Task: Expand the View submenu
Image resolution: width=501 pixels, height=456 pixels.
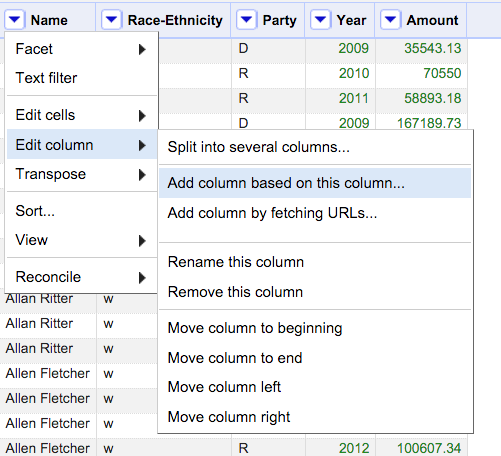Action: (x=82, y=240)
